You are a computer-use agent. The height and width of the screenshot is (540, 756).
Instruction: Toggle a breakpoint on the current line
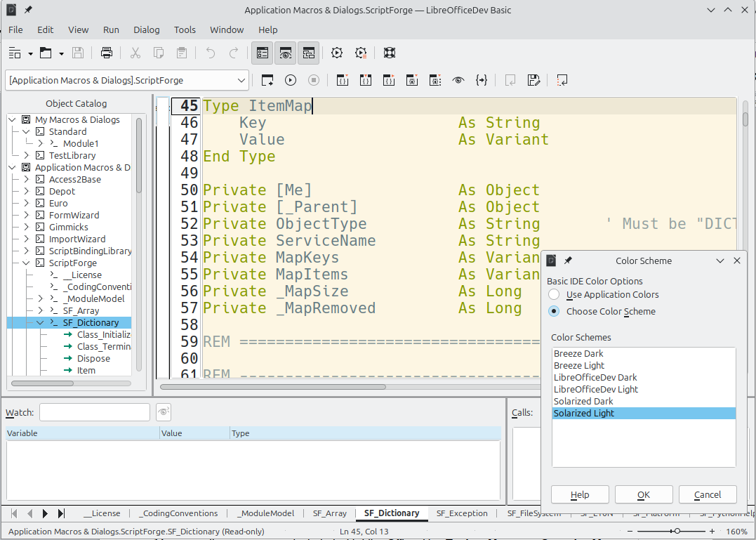click(412, 79)
